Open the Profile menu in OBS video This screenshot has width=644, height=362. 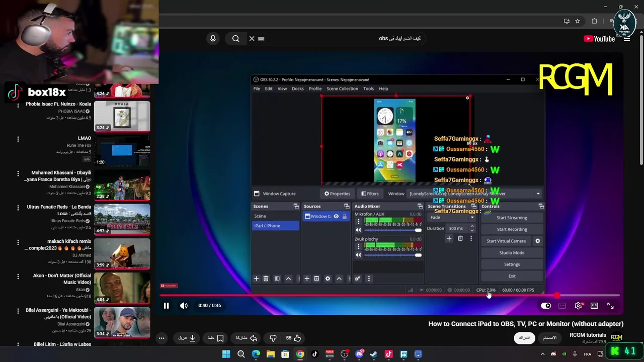315,88
